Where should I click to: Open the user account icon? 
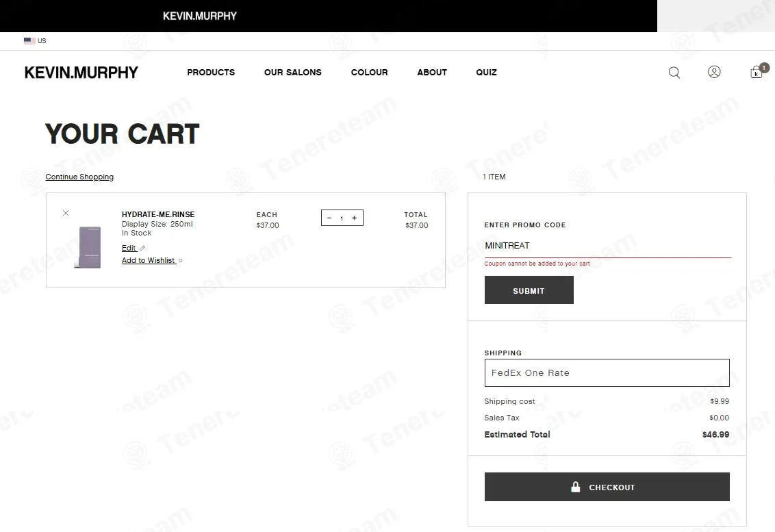714,72
